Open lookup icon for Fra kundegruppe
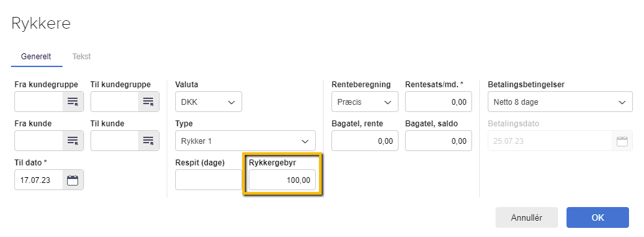 [73, 102]
